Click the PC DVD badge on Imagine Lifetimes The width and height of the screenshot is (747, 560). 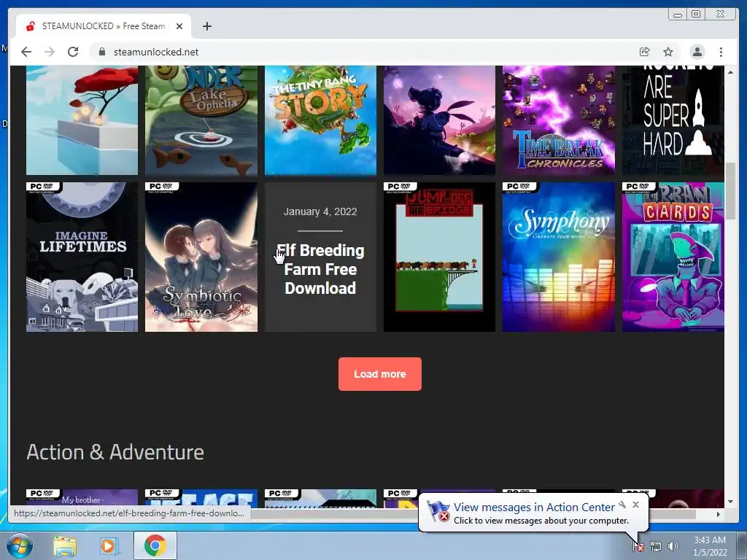coord(43,187)
